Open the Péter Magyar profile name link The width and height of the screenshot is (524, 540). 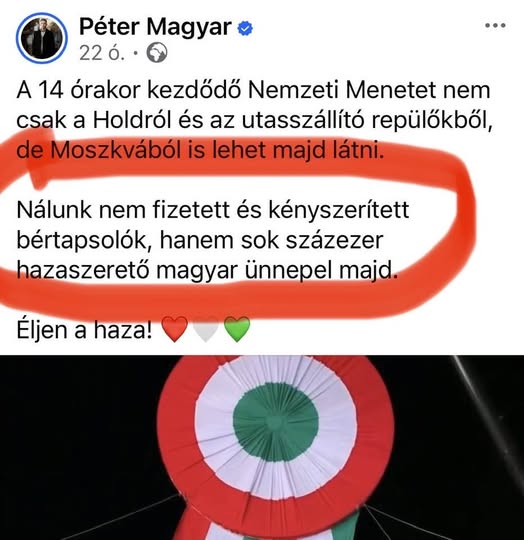[155, 27]
